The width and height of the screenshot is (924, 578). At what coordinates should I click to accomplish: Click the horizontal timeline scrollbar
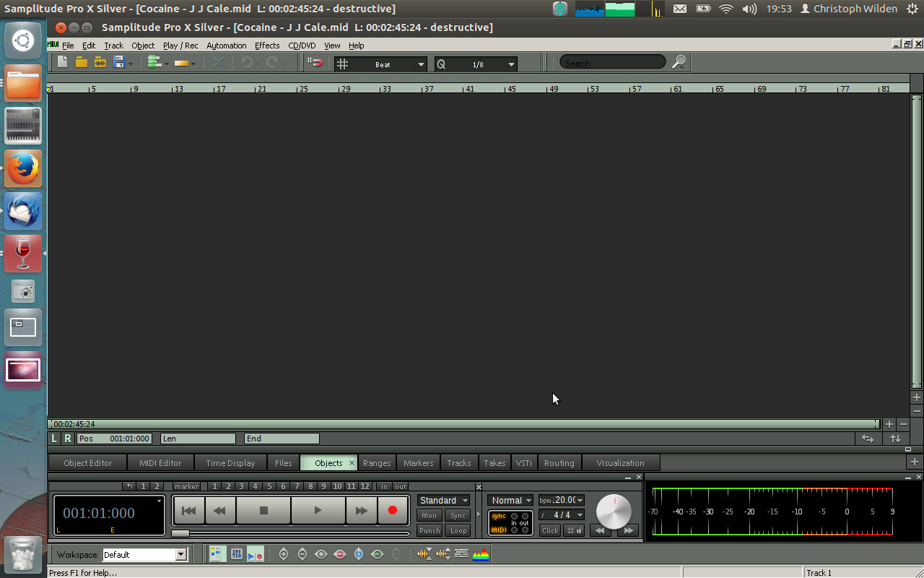[x=463, y=424]
